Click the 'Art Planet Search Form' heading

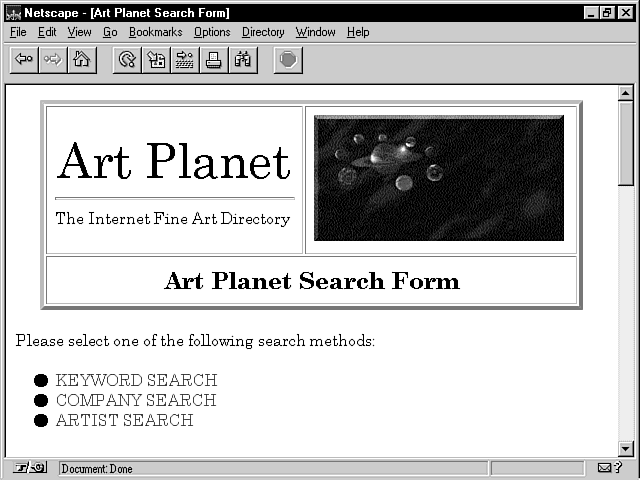[x=312, y=281]
